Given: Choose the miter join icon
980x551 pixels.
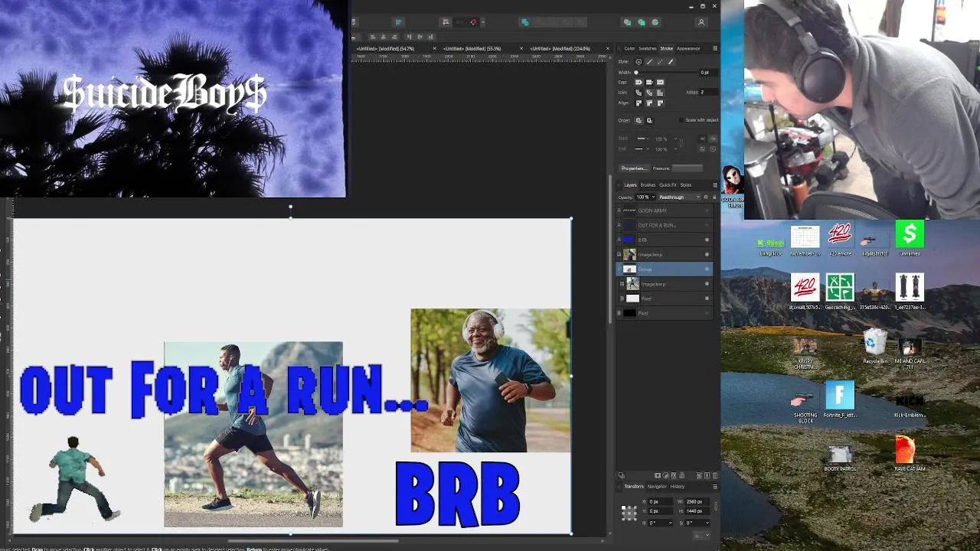Looking at the screenshot, I should pos(660,93).
